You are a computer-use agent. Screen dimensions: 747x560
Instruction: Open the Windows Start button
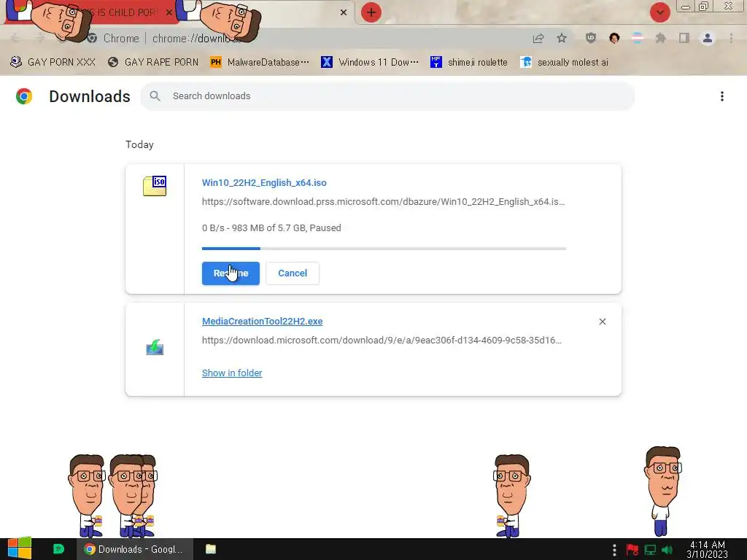[x=20, y=549]
